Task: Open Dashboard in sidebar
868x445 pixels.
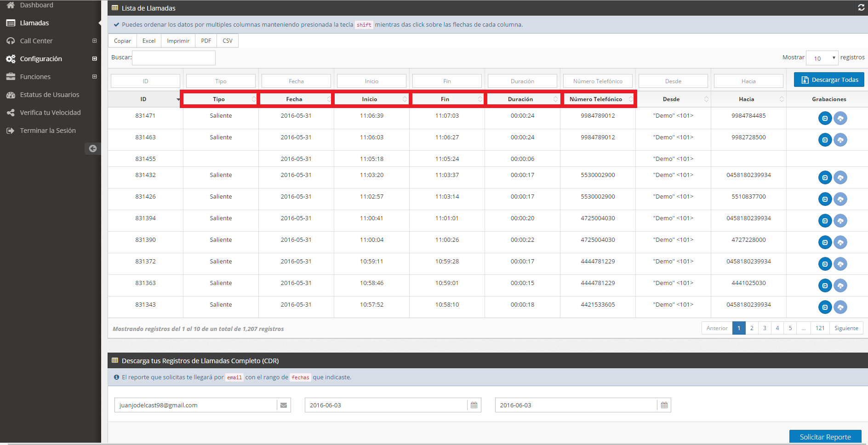Action: click(x=36, y=5)
